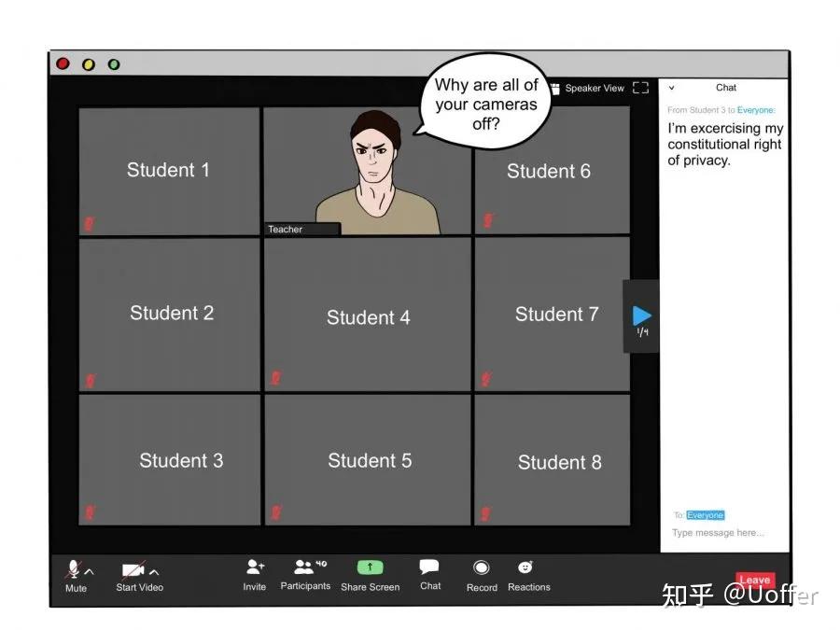Start recording with Record icon
This screenshot has height=630, width=840.
click(482, 567)
